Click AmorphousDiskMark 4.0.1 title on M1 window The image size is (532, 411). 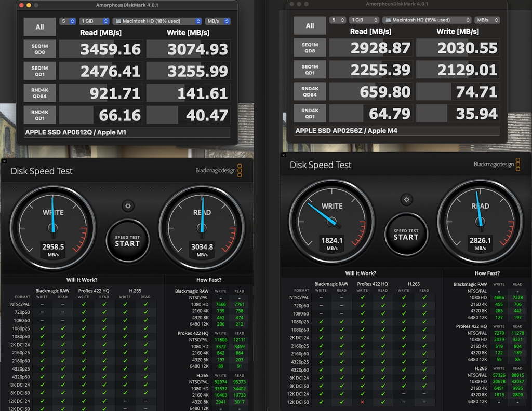127,5
